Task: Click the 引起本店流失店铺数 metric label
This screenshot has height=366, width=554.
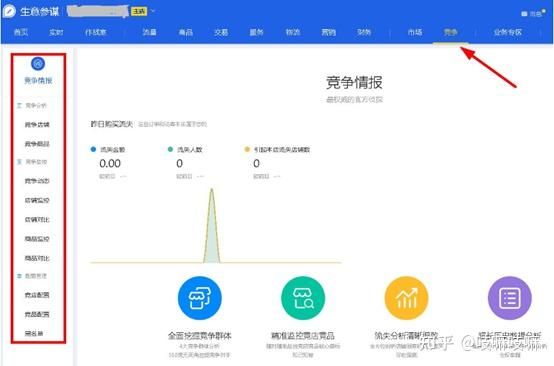Action: coord(282,149)
